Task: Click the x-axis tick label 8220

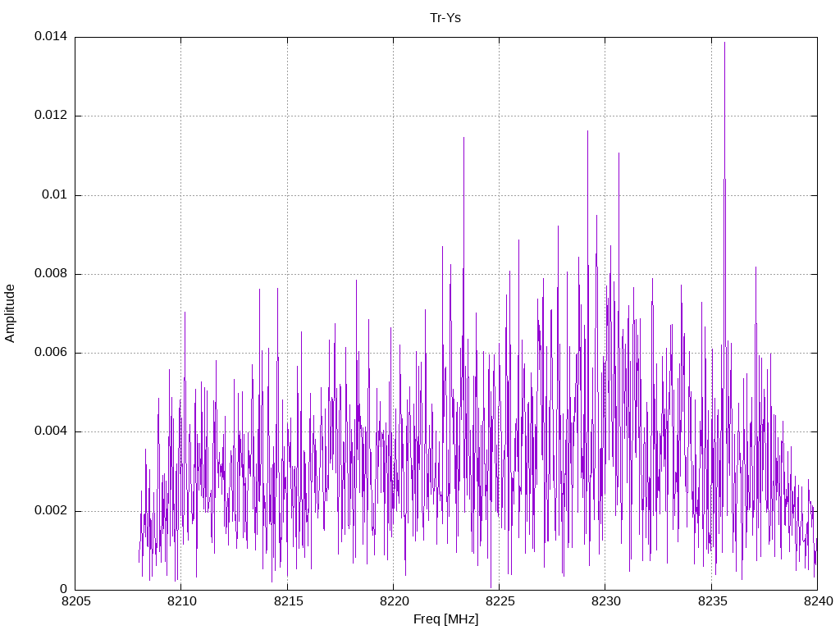Action: coord(395,601)
